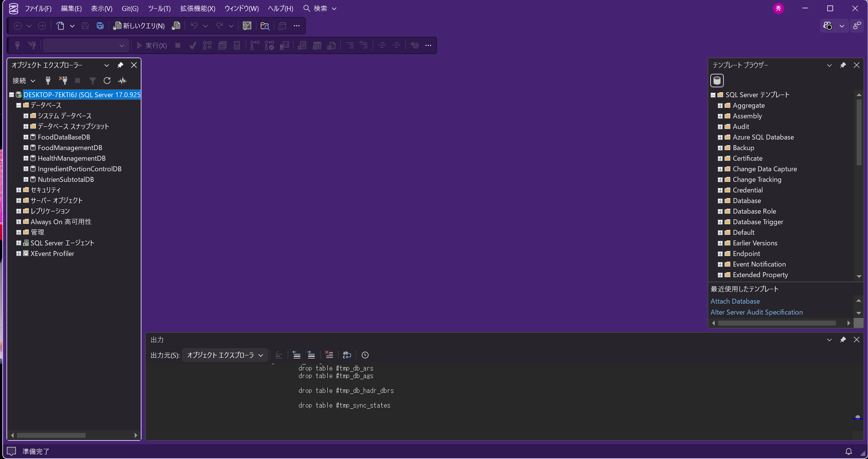Image resolution: width=868 pixels, height=459 pixels.
Task: Open the Attach Database recent template link
Action: (735, 301)
